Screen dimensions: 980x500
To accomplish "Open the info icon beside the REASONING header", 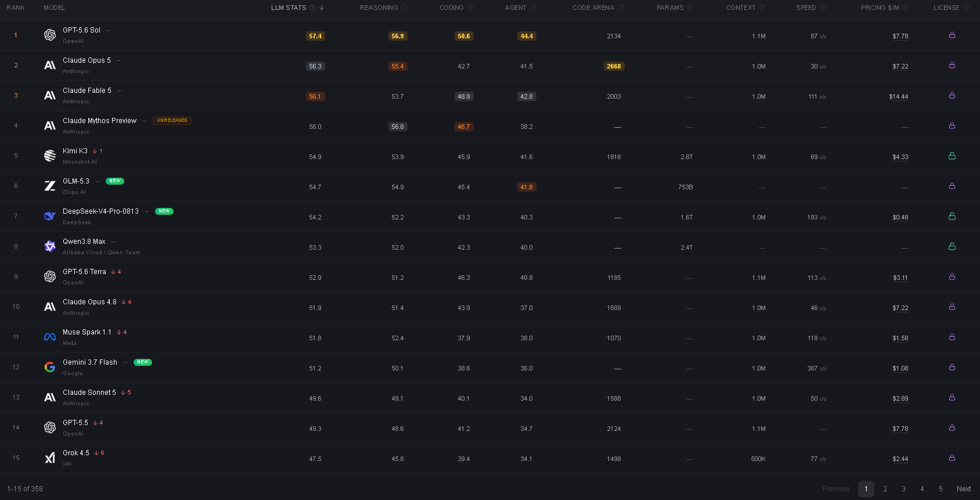I will coord(404,8).
